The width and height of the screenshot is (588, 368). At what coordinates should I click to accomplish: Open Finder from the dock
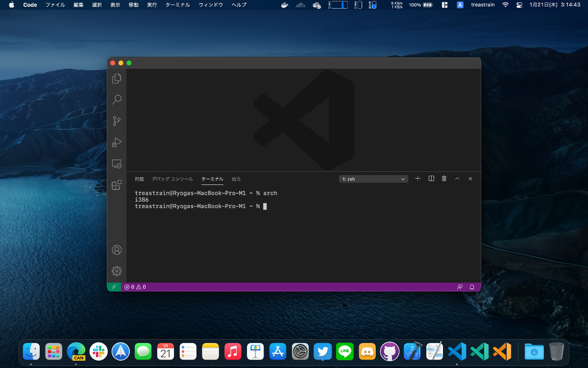tap(31, 351)
